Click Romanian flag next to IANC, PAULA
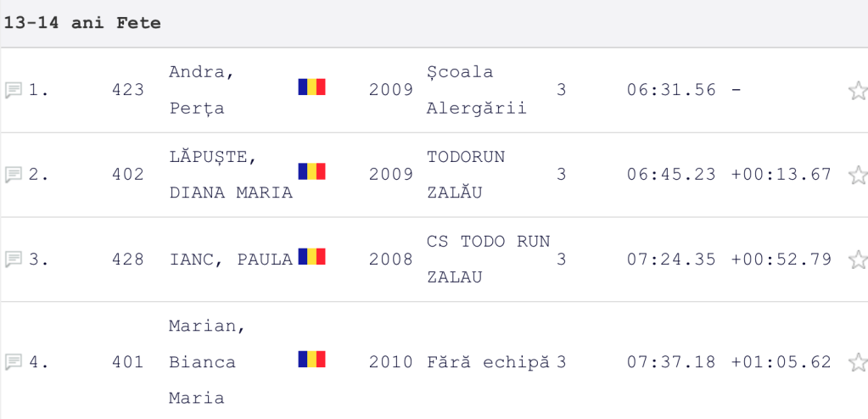The width and height of the screenshot is (868, 419). [311, 256]
